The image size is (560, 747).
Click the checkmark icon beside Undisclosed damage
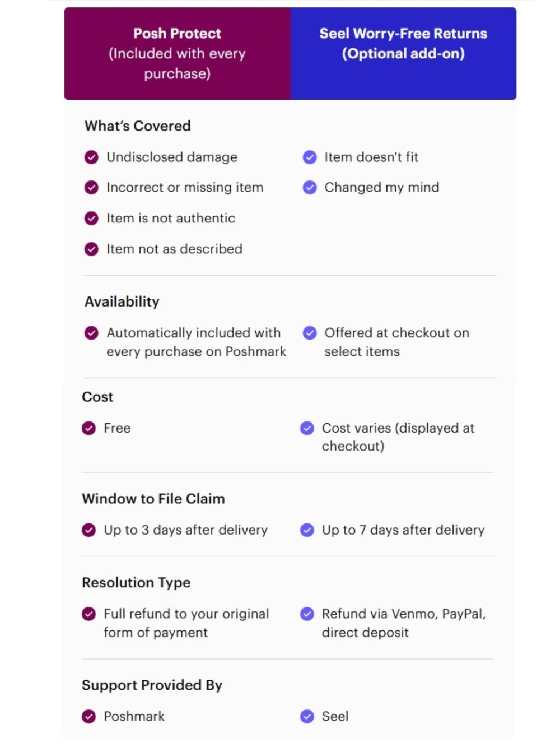coord(91,157)
